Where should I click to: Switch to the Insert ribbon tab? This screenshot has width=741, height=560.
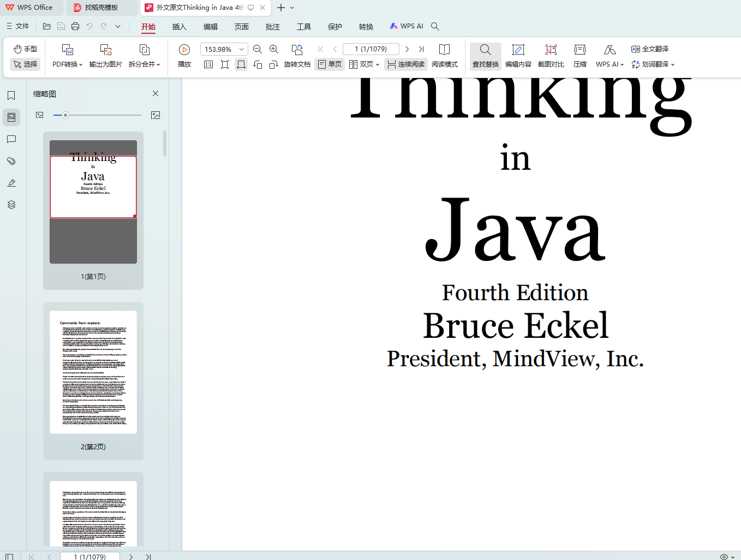tap(179, 27)
